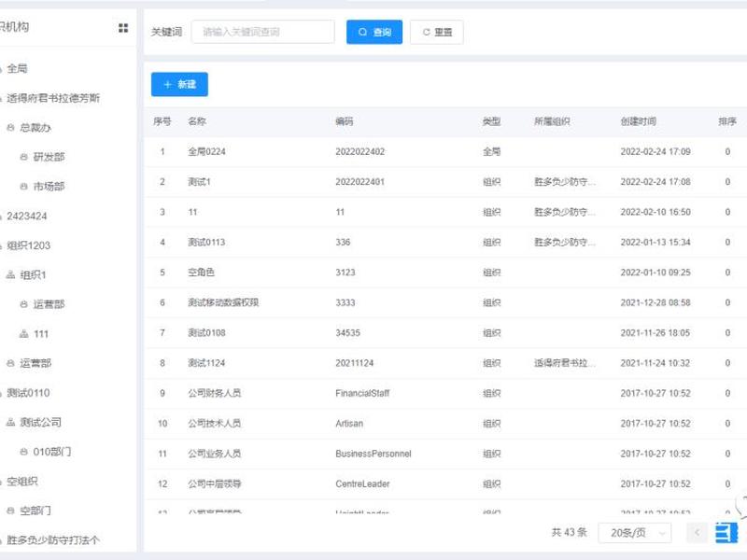Select 测试0110 tree node
Viewport: 747px width, 560px height.
pos(28,393)
